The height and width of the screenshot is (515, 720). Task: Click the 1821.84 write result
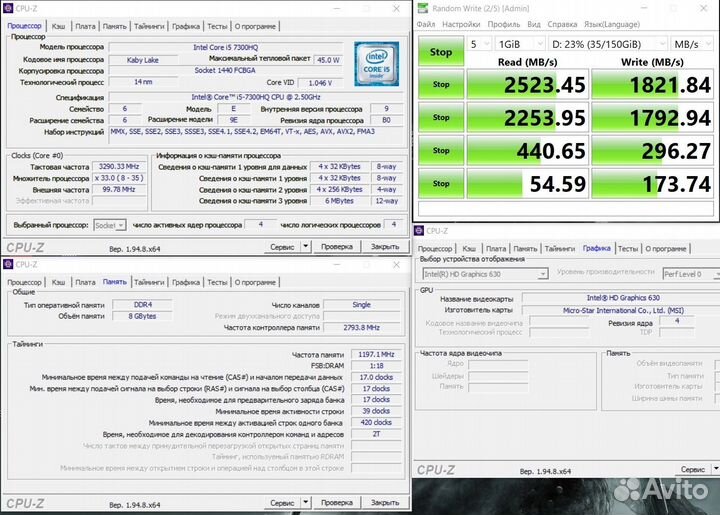pos(652,84)
